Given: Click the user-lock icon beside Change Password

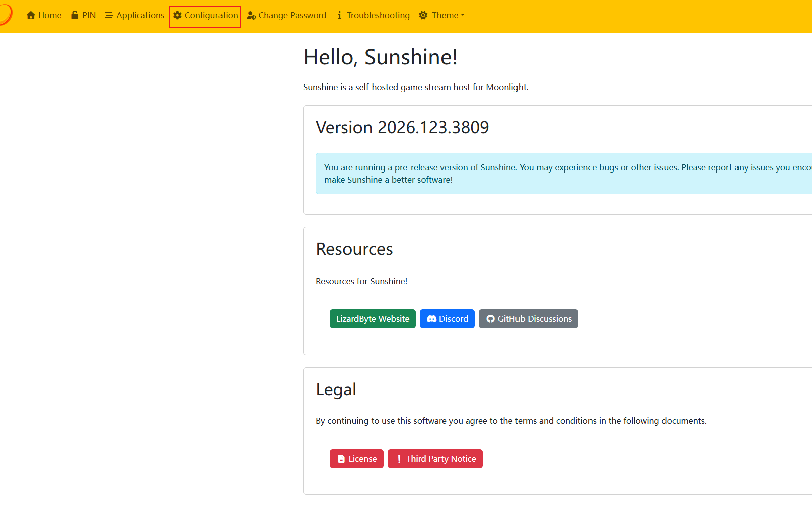Looking at the screenshot, I should 251,16.
